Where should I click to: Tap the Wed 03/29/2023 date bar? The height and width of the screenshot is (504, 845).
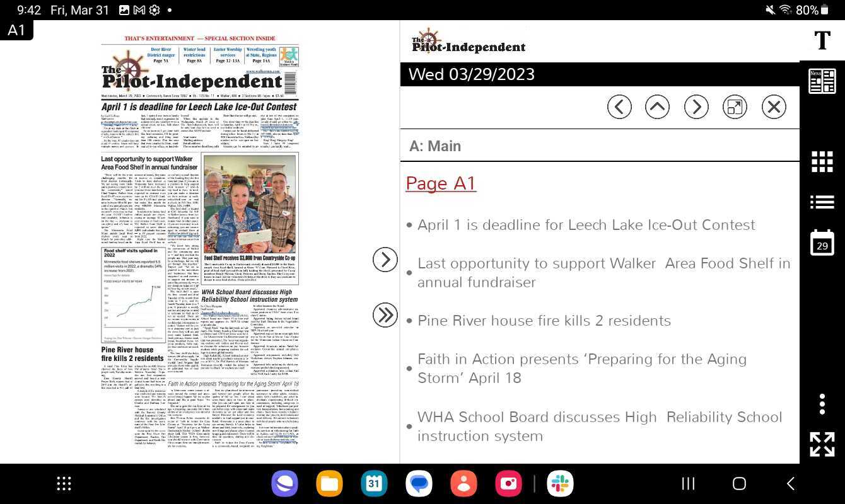(x=600, y=74)
